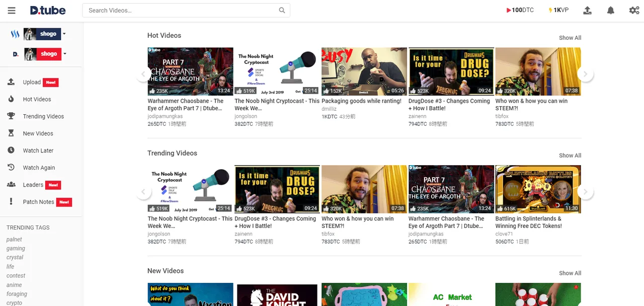Open the Trending Videos section heading

pos(172,153)
